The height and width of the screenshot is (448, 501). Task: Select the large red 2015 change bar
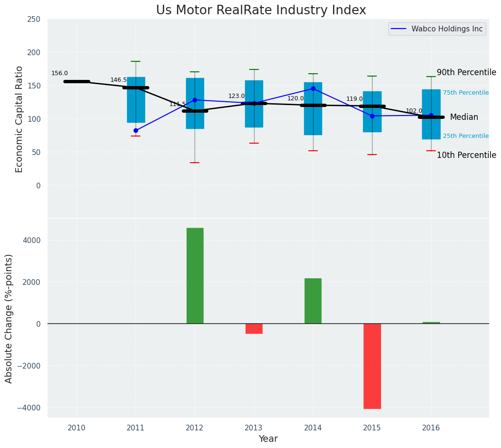(x=372, y=366)
